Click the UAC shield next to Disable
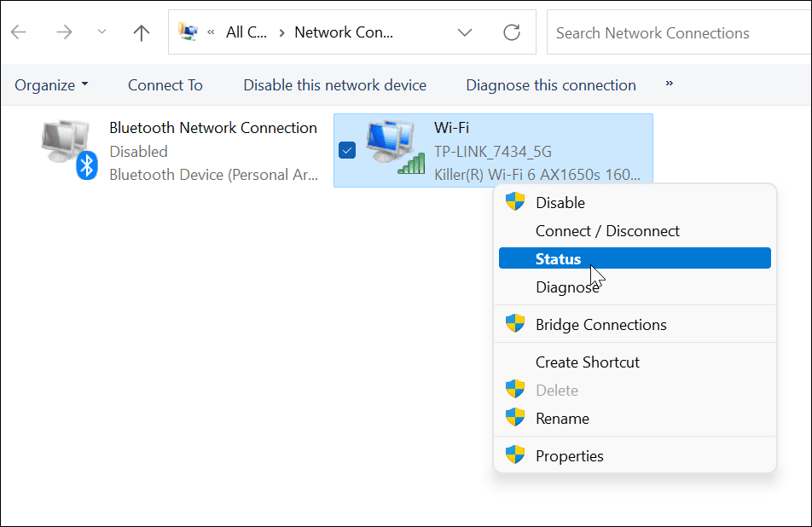The height and width of the screenshot is (527, 812). click(515, 202)
